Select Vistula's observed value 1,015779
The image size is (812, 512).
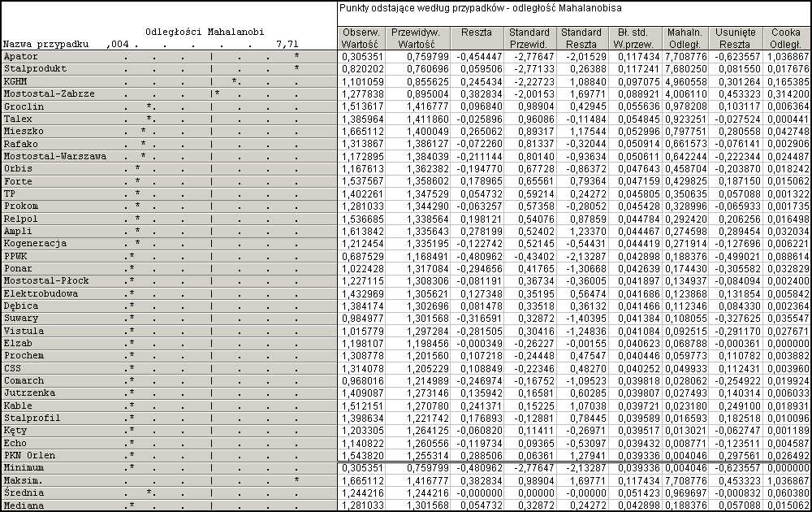[x=362, y=331]
